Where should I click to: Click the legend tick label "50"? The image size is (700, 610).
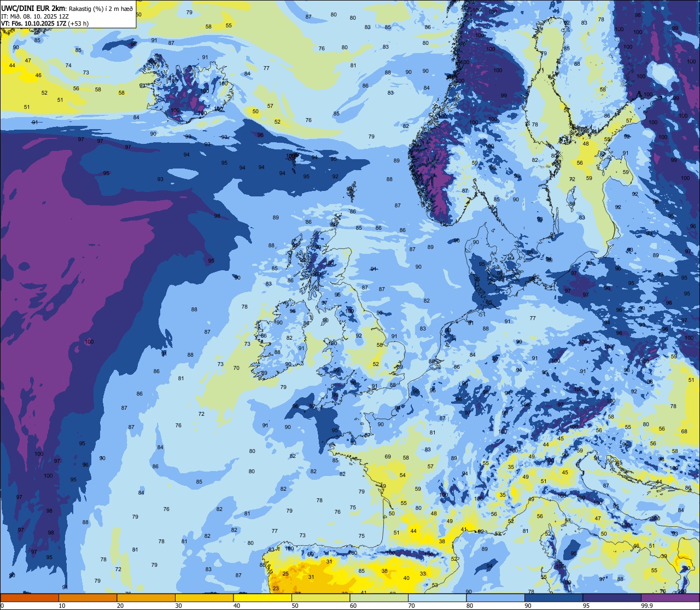295,606
